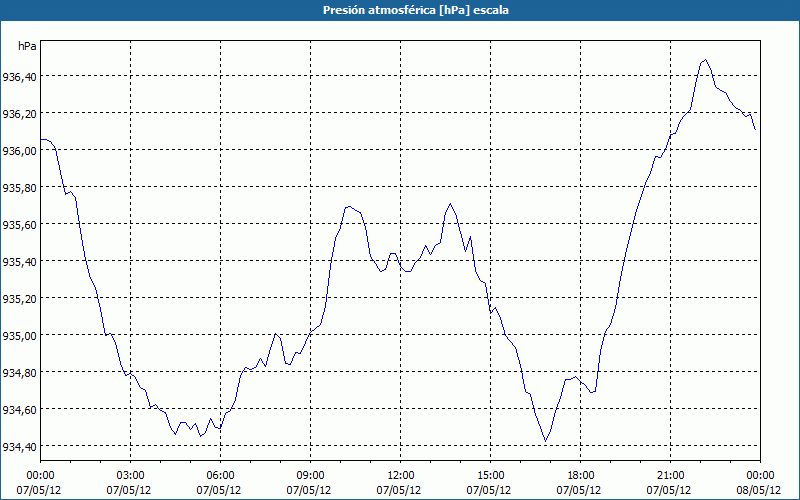Click the 03:00 time label
The width and height of the screenshot is (800, 500).
click(131, 476)
